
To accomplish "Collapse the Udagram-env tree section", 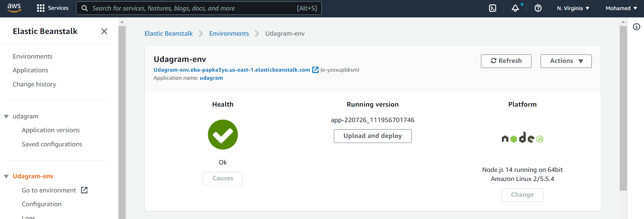I will pyautogui.click(x=6, y=176).
